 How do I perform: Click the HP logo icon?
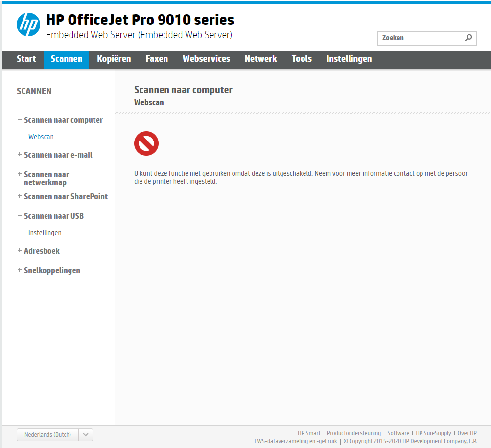tap(28, 24)
